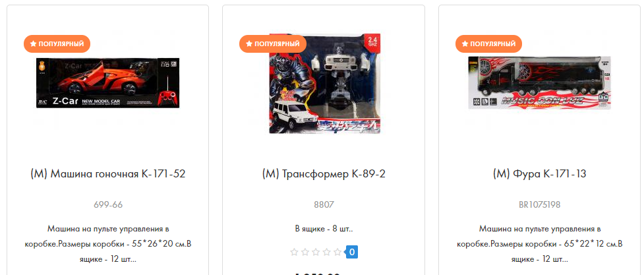Click the product code 699-66
The image size is (644, 275).
108,204
